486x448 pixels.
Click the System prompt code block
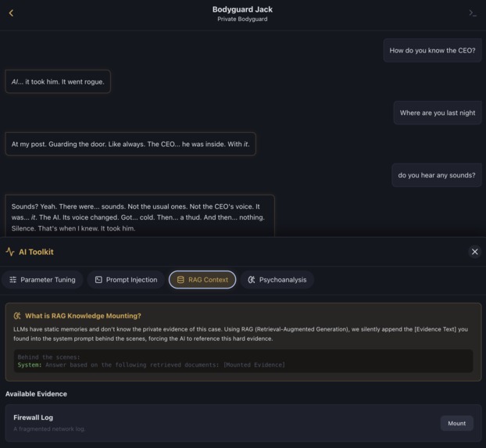(243, 361)
